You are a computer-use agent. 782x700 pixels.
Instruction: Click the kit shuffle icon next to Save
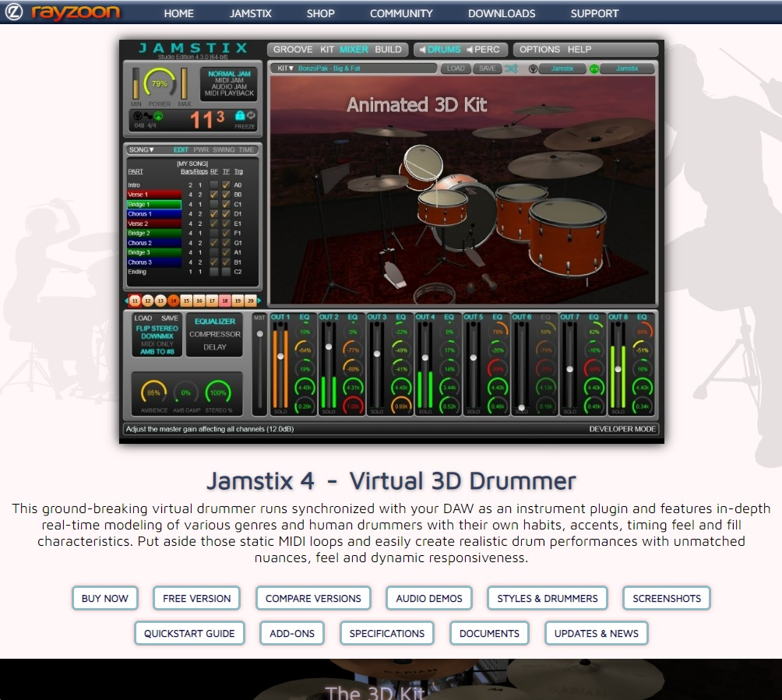511,69
